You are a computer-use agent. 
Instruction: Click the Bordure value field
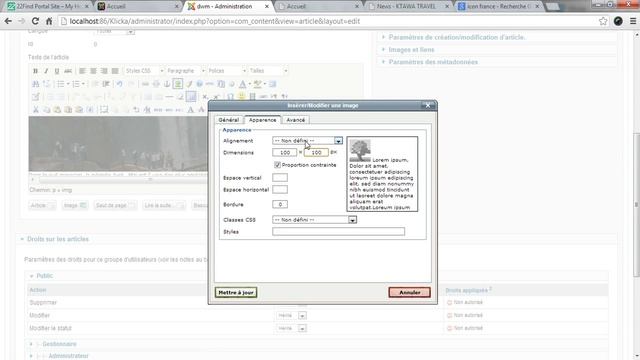280,204
